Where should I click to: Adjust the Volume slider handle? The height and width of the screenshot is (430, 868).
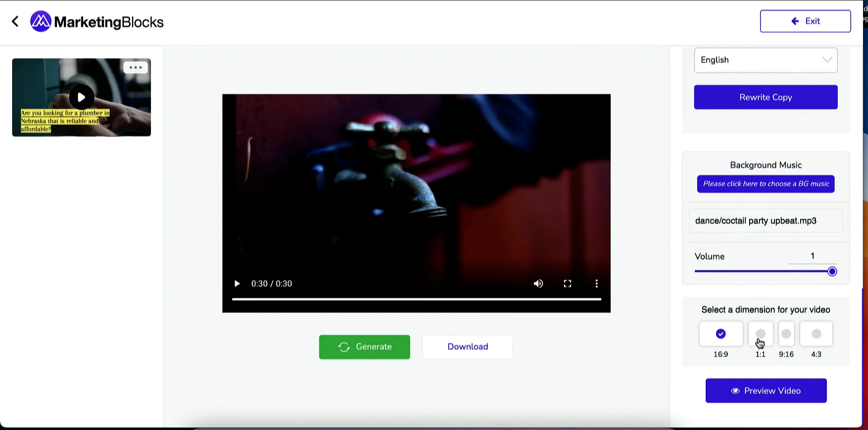click(832, 271)
